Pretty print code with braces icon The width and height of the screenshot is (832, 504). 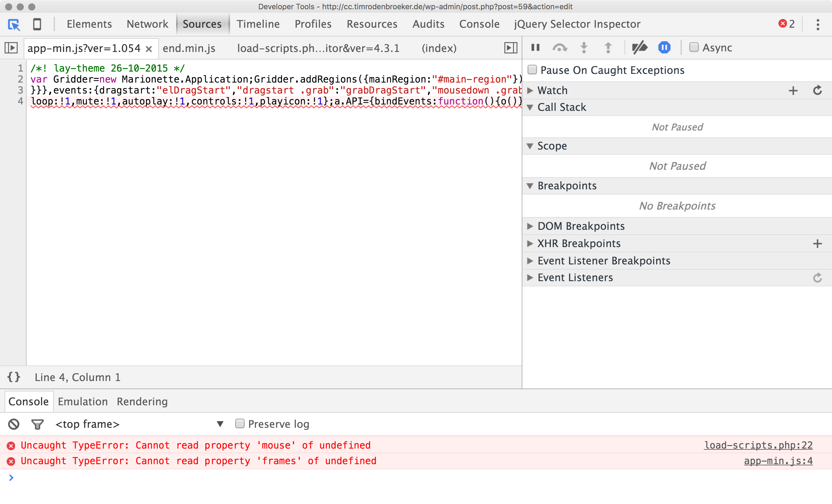[x=14, y=377]
